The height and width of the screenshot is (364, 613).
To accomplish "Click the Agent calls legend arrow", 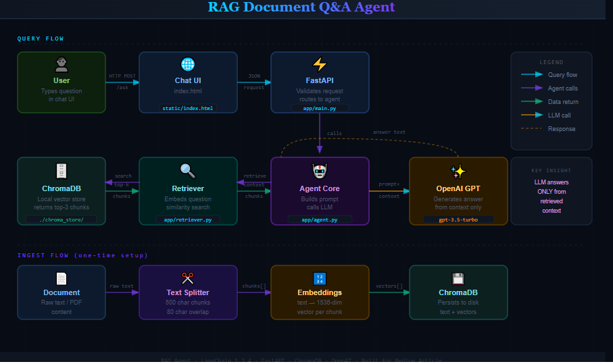I will pos(532,88).
